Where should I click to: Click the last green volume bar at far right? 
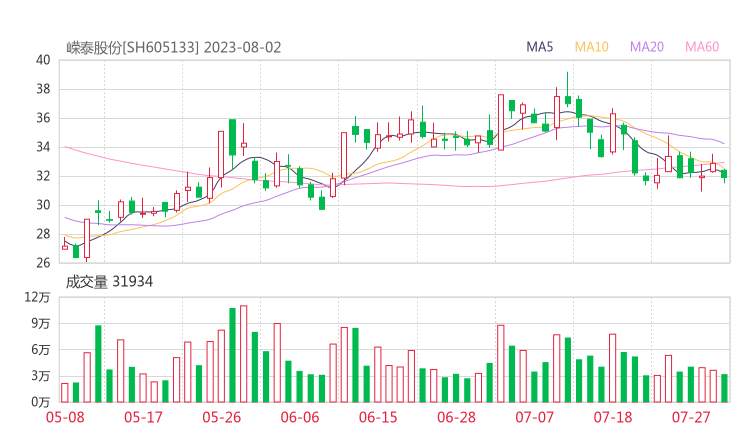724,388
